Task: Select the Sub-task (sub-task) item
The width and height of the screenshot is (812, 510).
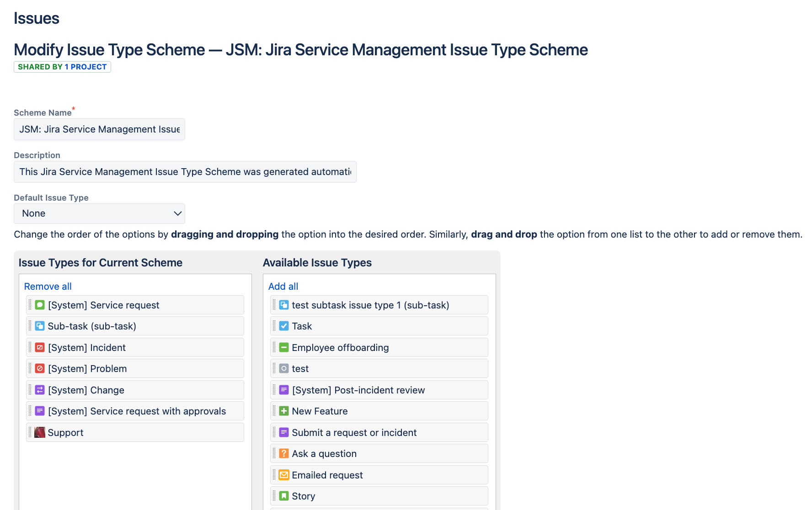Action: click(135, 326)
